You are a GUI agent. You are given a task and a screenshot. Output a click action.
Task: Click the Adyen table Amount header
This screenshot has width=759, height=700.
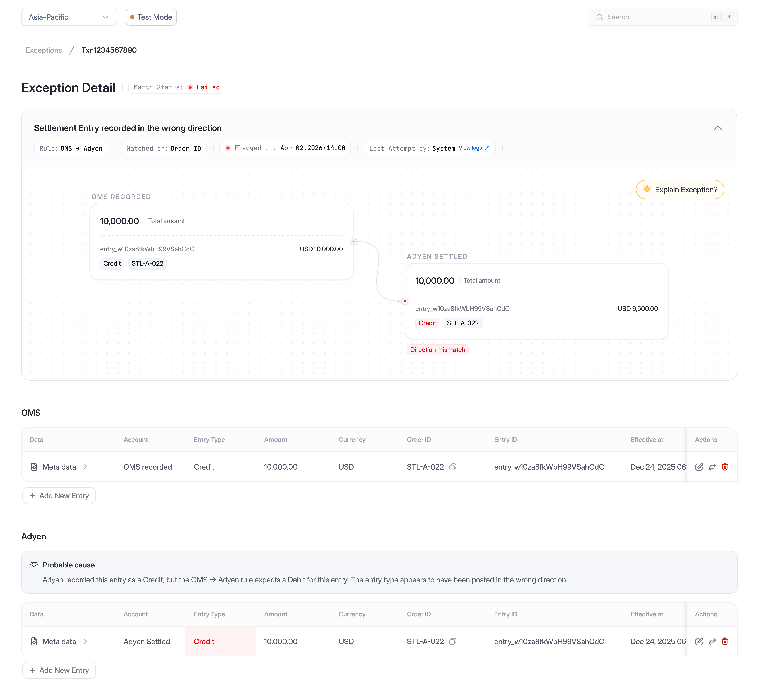click(276, 614)
